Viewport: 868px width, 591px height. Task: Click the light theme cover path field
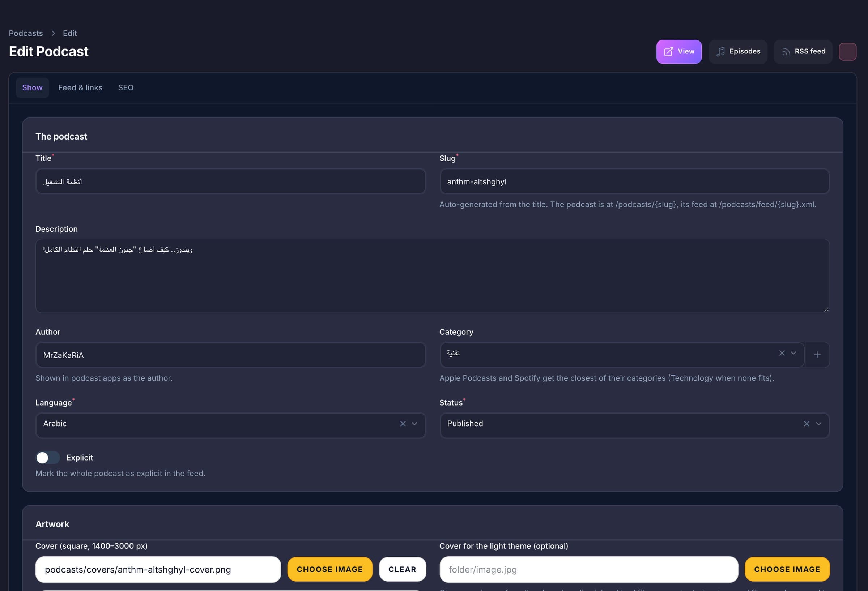589,569
